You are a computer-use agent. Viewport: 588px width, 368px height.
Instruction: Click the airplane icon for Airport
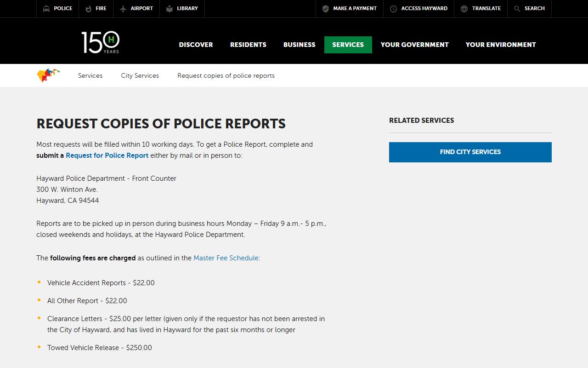(123, 9)
